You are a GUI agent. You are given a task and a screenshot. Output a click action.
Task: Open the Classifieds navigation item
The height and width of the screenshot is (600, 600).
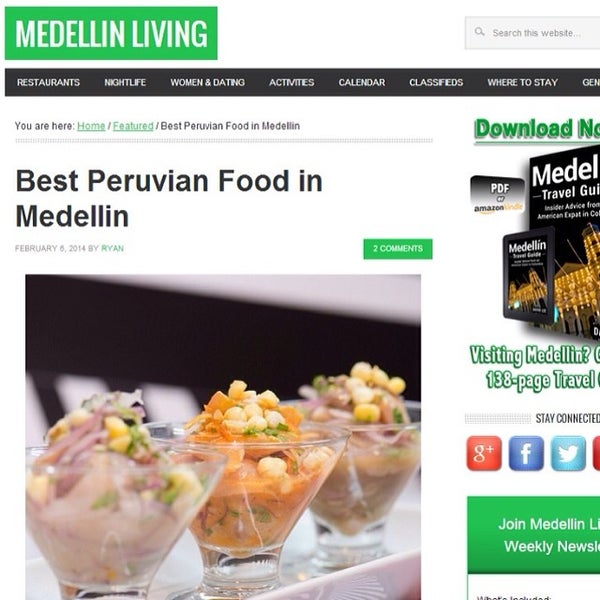436,82
